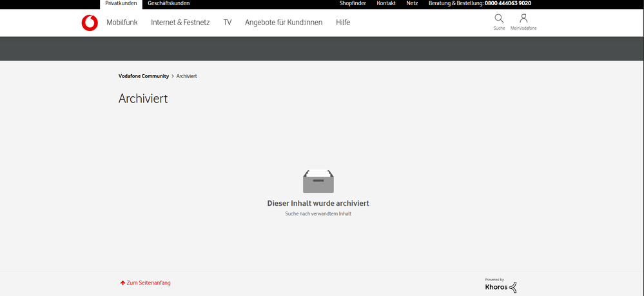Open the Kontakt link

click(386, 3)
